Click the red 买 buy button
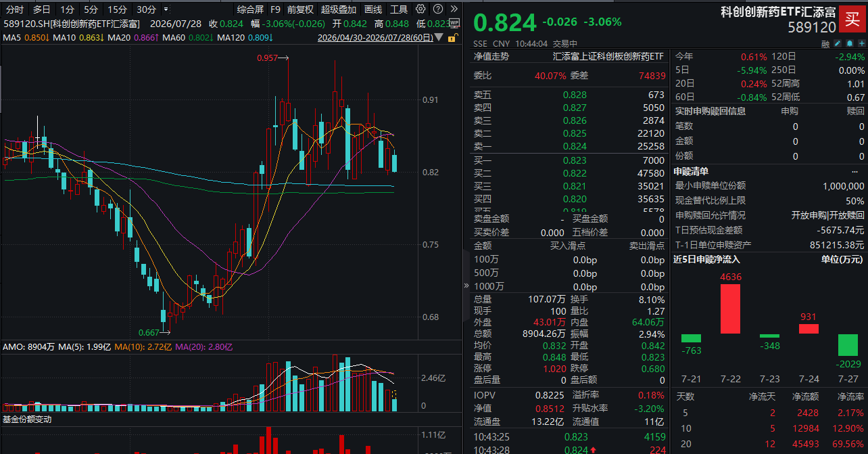Screen dimensions: 868x454 pos(853,18)
